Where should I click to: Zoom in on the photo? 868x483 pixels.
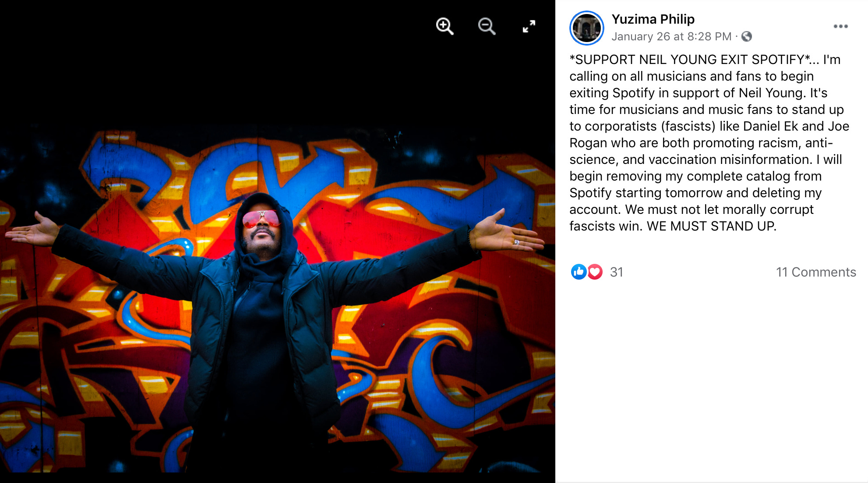tap(445, 26)
